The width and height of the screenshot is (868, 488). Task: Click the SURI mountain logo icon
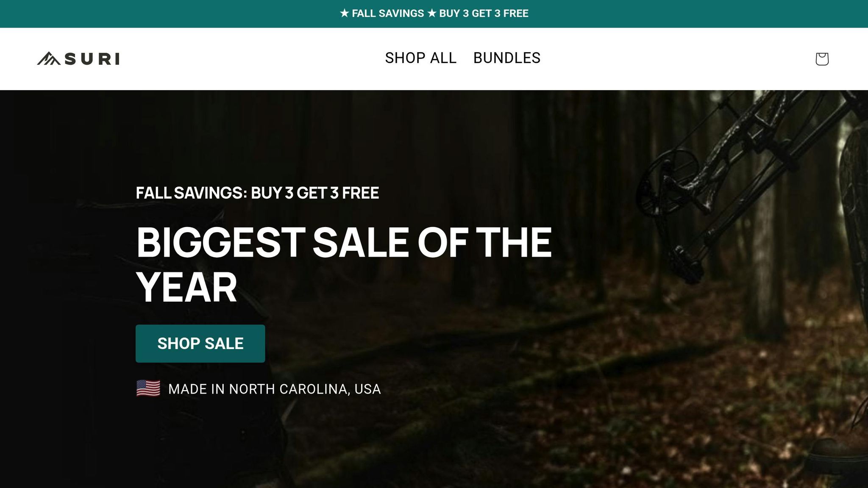48,58
